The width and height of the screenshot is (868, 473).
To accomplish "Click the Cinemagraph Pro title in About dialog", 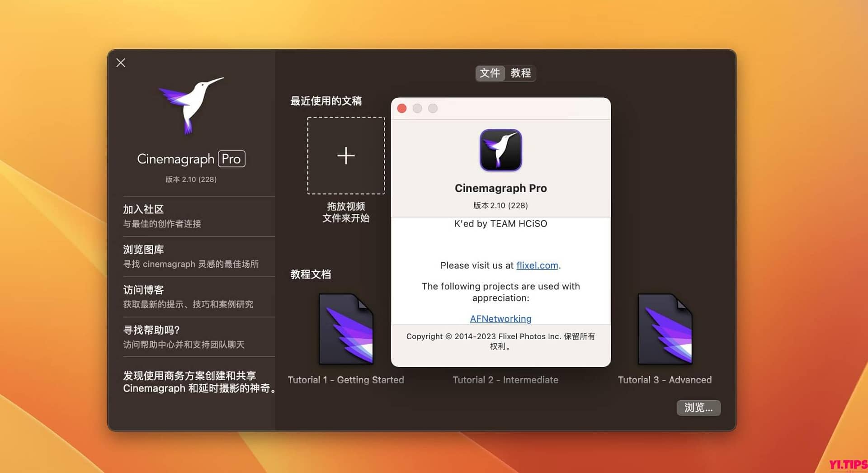I will coord(500,188).
